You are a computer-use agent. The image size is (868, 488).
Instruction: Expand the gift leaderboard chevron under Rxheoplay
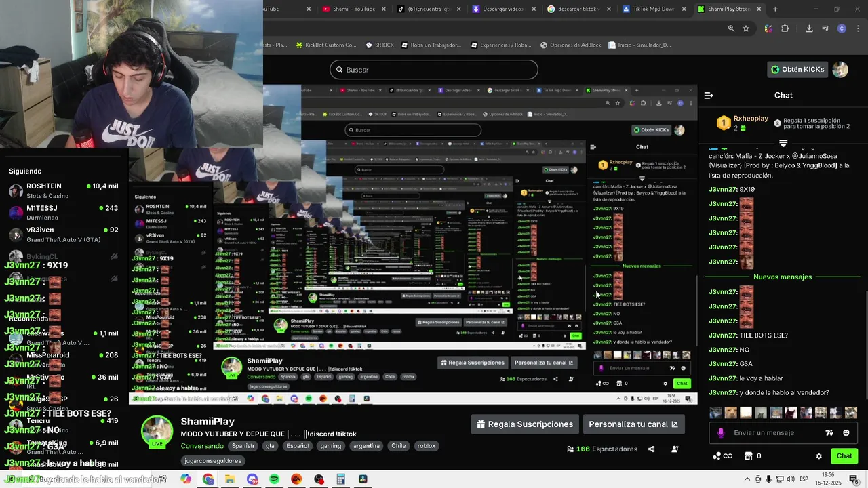(x=783, y=144)
